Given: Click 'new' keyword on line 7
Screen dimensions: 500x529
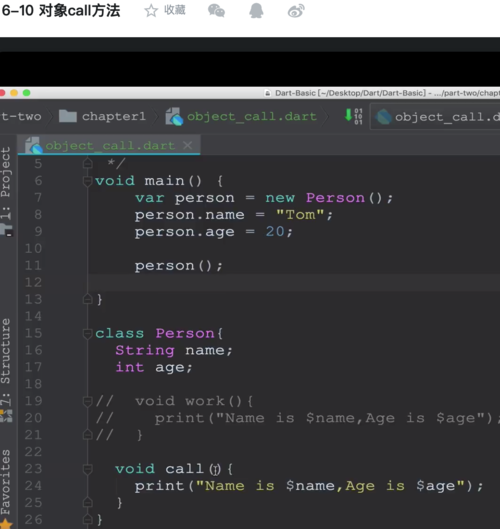Looking at the screenshot, I should click(x=280, y=198).
